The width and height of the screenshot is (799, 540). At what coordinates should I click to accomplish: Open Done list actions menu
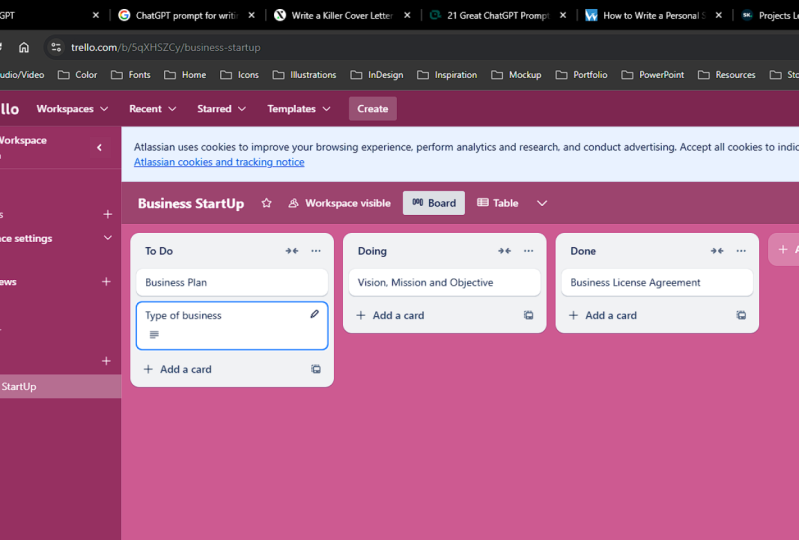(741, 251)
